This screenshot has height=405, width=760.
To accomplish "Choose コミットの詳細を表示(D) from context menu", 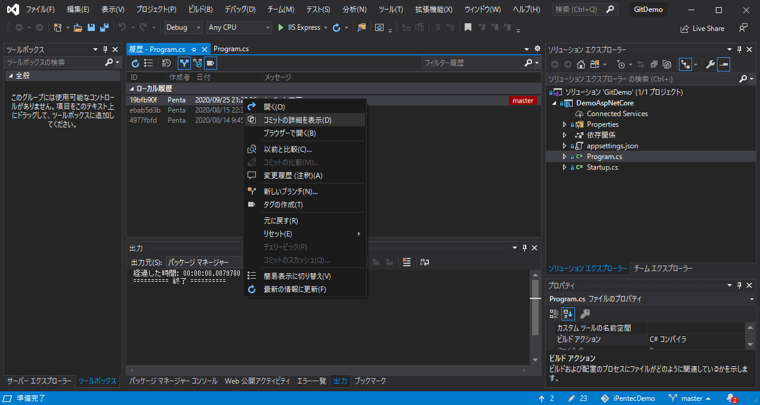I will click(297, 120).
